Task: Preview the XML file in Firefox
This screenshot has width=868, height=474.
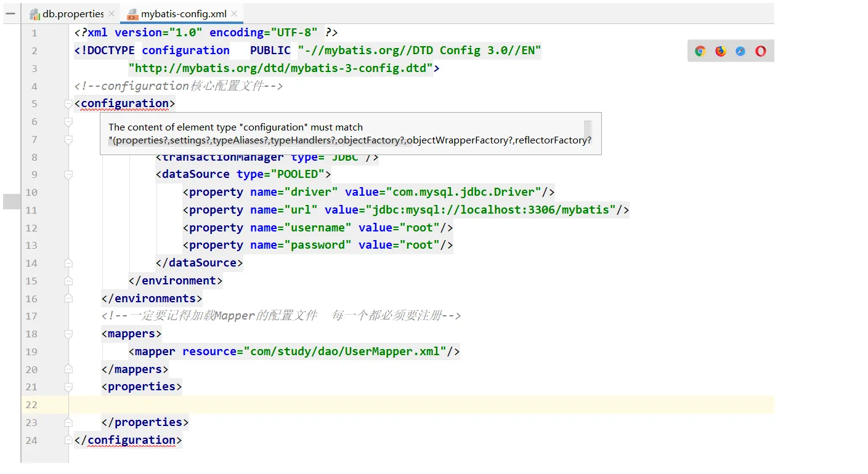Action: [x=720, y=51]
